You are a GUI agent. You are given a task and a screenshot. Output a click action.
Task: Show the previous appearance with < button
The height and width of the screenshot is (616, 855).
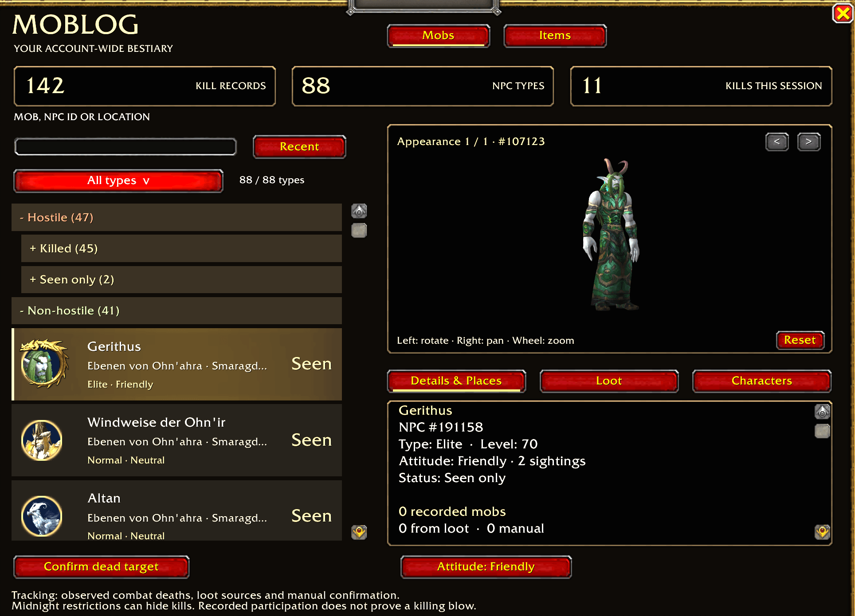[777, 142]
